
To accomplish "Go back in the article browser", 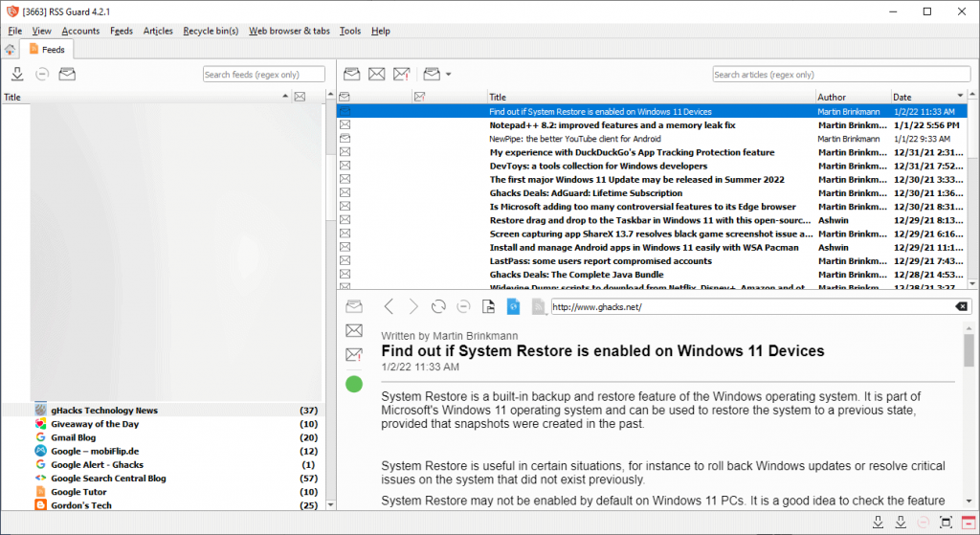I will 389,306.
